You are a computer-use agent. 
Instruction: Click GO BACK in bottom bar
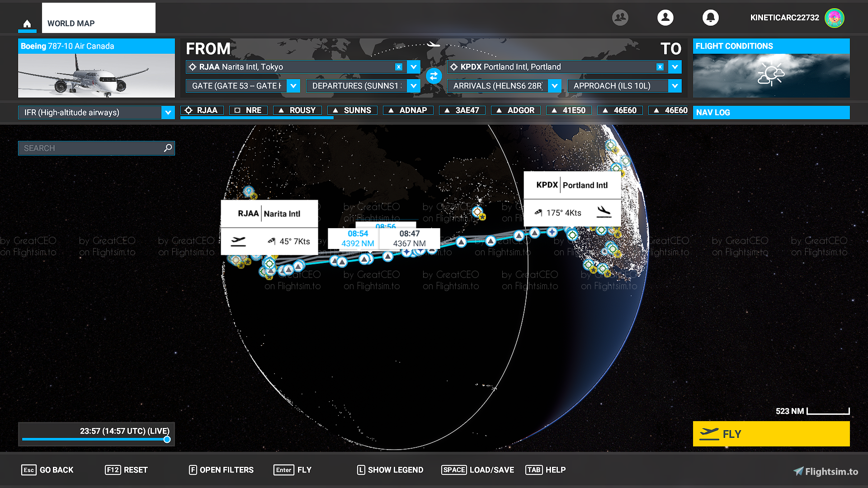(47, 470)
